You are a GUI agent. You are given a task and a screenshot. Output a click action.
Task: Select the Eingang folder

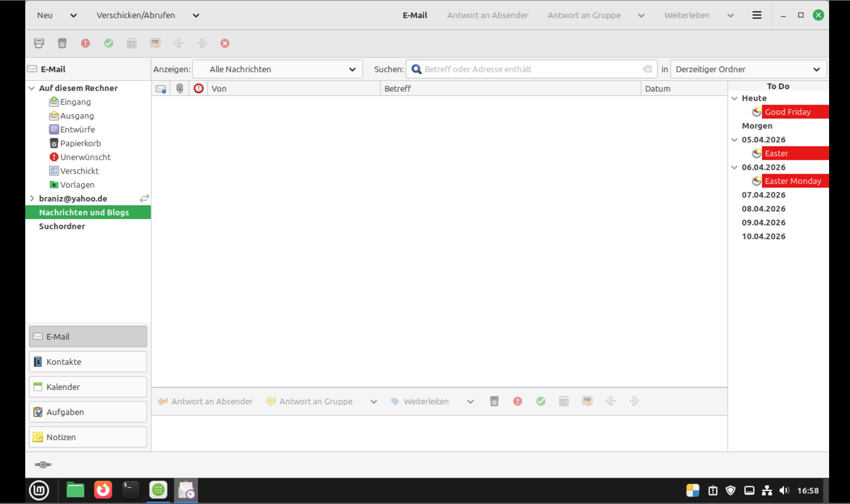tap(75, 102)
